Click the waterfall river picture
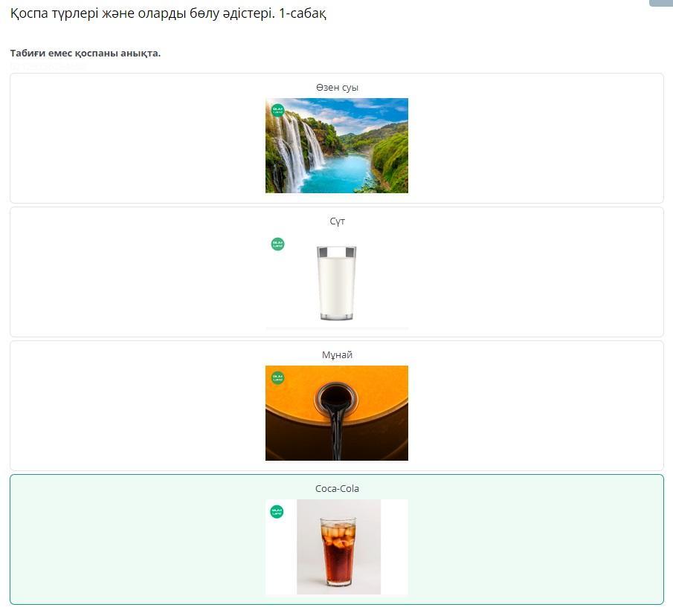The image size is (673, 616). (x=336, y=146)
